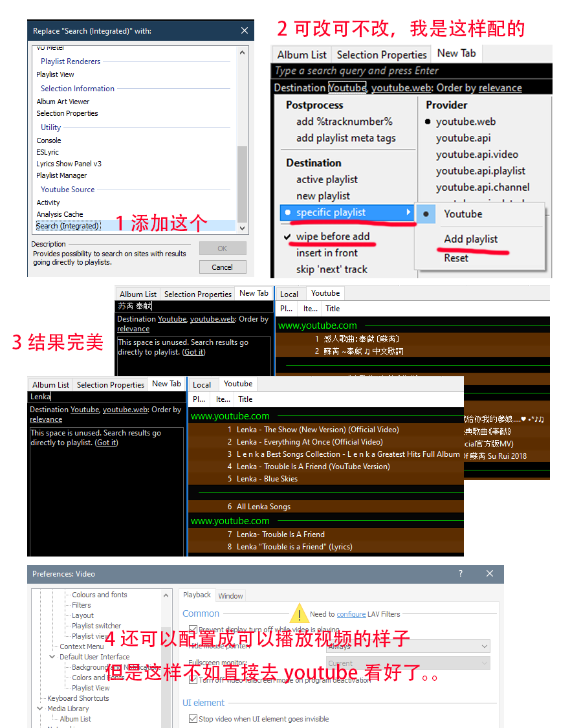Collapse the Default User Interface node

click(52, 656)
